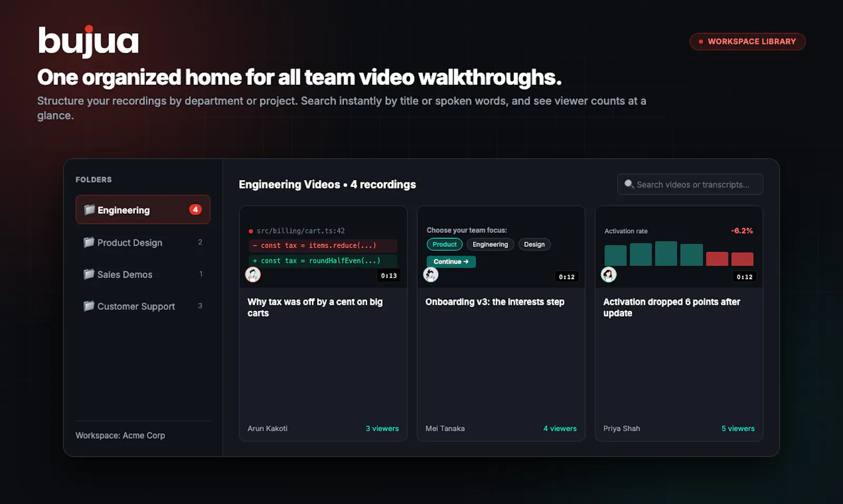Select the Product focus chip
This screenshot has width=843, height=504.
(x=445, y=244)
